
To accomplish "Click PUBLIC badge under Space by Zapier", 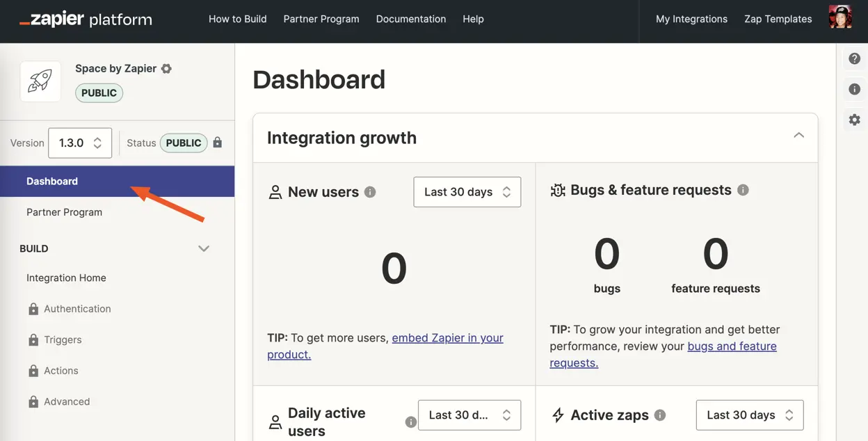I will pos(99,93).
